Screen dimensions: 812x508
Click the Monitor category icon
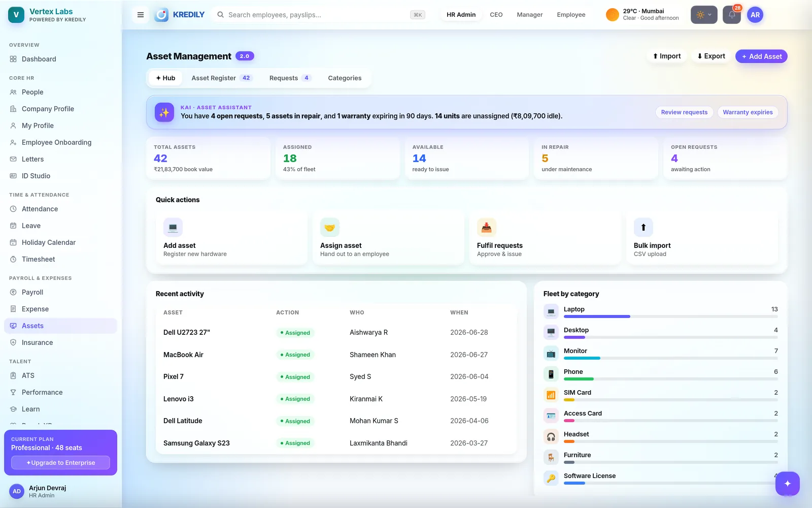551,353
